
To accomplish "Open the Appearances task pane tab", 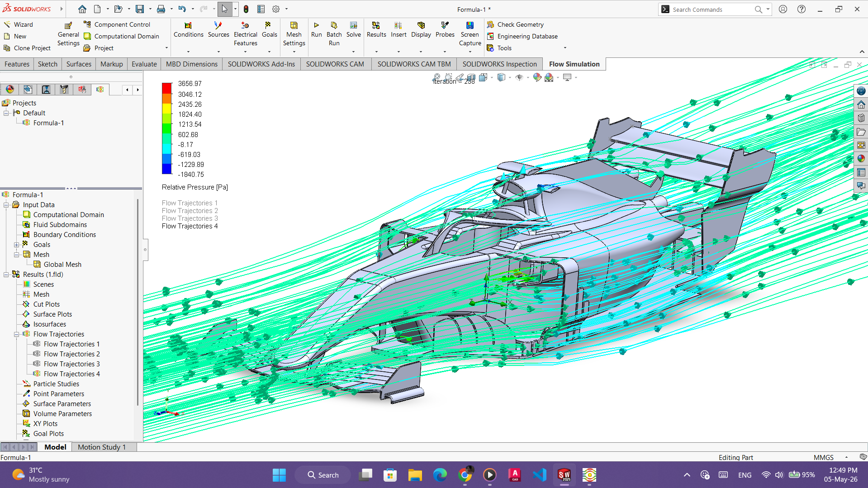I will pyautogui.click(x=861, y=159).
